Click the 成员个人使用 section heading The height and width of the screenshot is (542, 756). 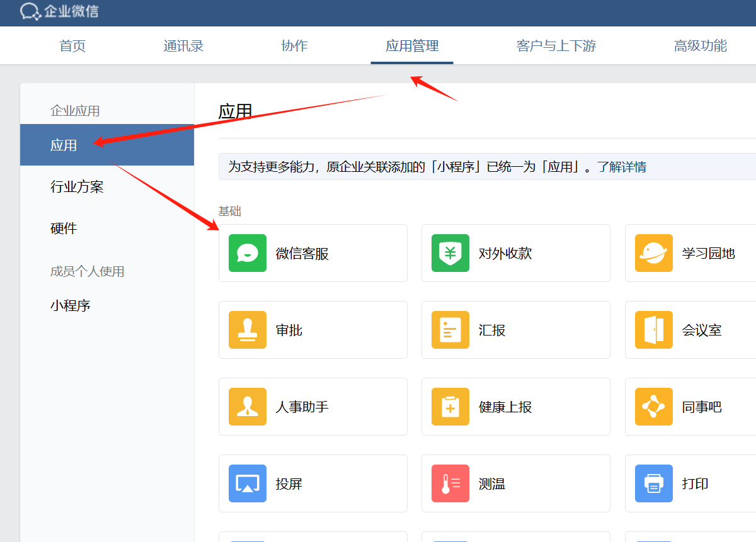(x=88, y=271)
